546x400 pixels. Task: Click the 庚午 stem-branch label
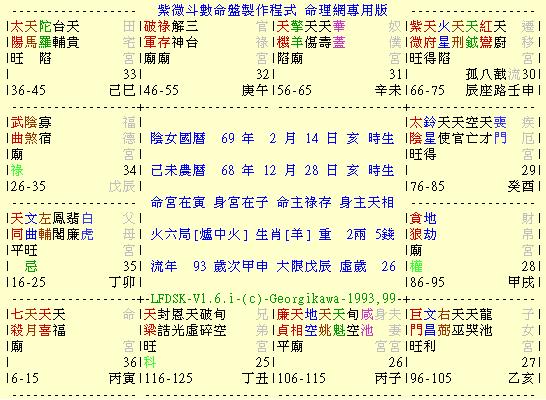coord(255,91)
